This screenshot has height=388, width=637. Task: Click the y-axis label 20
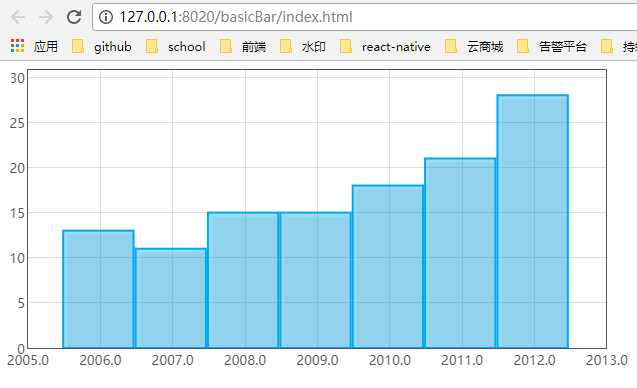pyautogui.click(x=17, y=168)
